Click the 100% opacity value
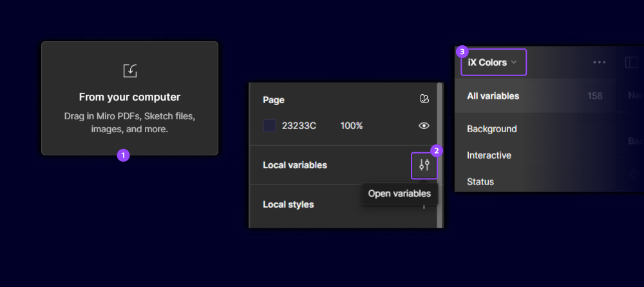644x287 pixels. (x=352, y=126)
